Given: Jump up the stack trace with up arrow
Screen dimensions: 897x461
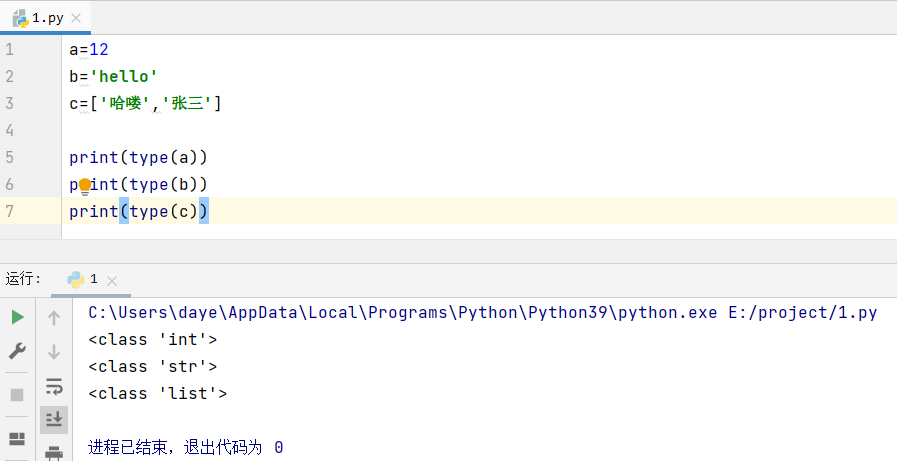Looking at the screenshot, I should tap(54, 318).
